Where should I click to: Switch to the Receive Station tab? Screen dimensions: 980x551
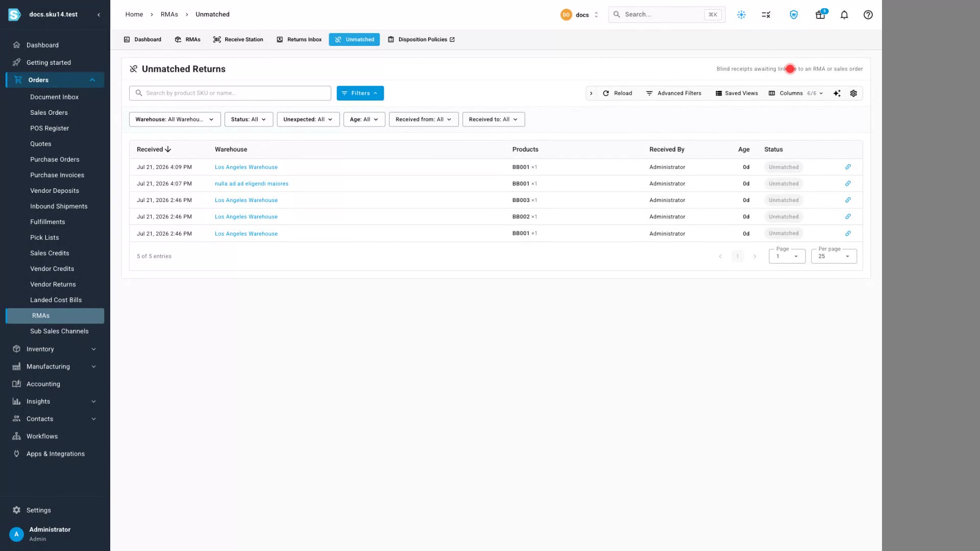pos(238,39)
